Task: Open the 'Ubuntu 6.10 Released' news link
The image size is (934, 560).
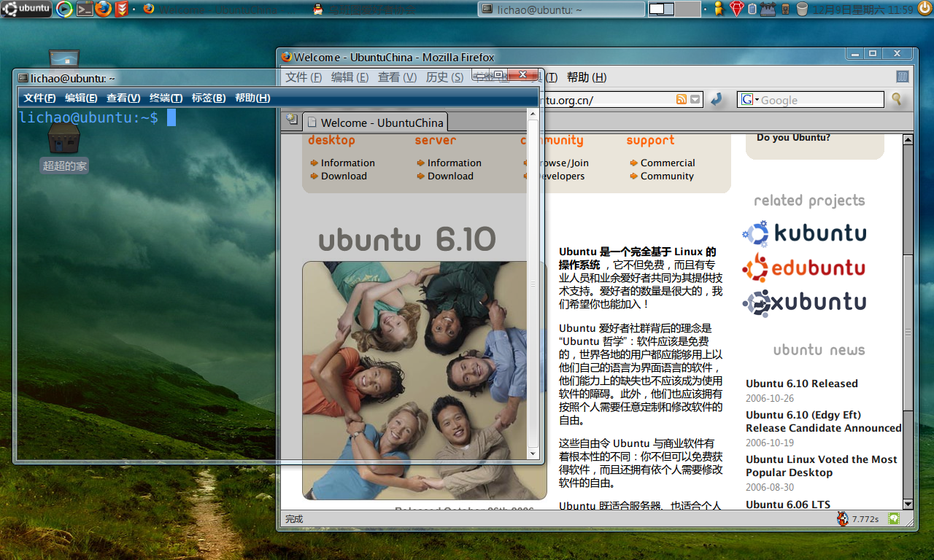Action: pyautogui.click(x=802, y=384)
